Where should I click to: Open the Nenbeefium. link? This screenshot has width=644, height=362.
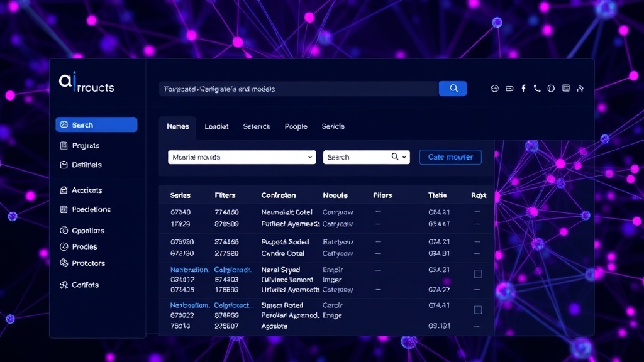click(x=190, y=305)
